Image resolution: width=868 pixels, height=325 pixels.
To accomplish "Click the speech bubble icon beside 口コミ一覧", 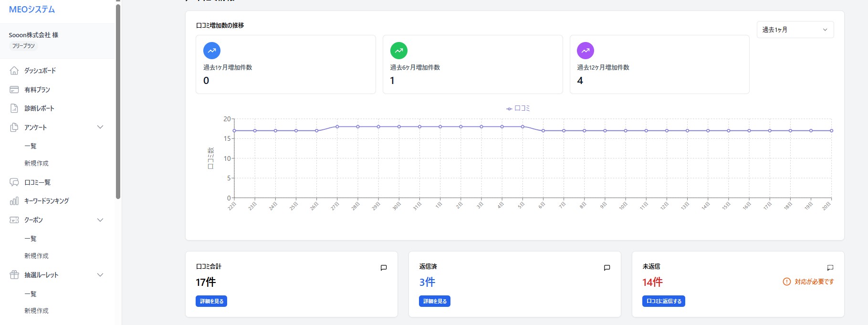I will click(14, 182).
